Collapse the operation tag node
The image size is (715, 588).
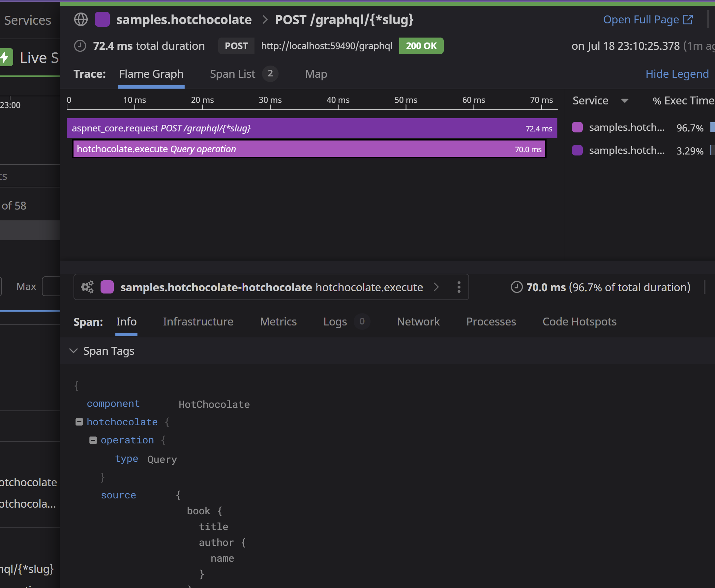click(x=93, y=440)
